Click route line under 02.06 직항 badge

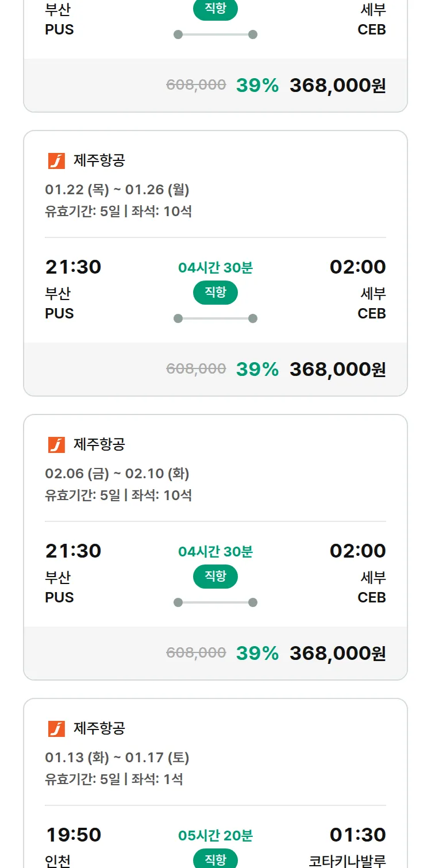point(215,602)
